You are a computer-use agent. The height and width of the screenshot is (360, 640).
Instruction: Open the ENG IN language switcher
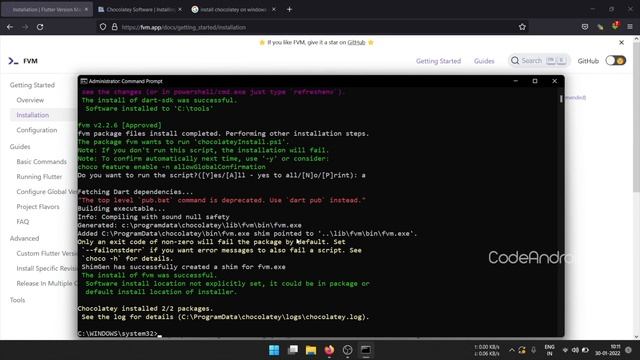point(549,350)
